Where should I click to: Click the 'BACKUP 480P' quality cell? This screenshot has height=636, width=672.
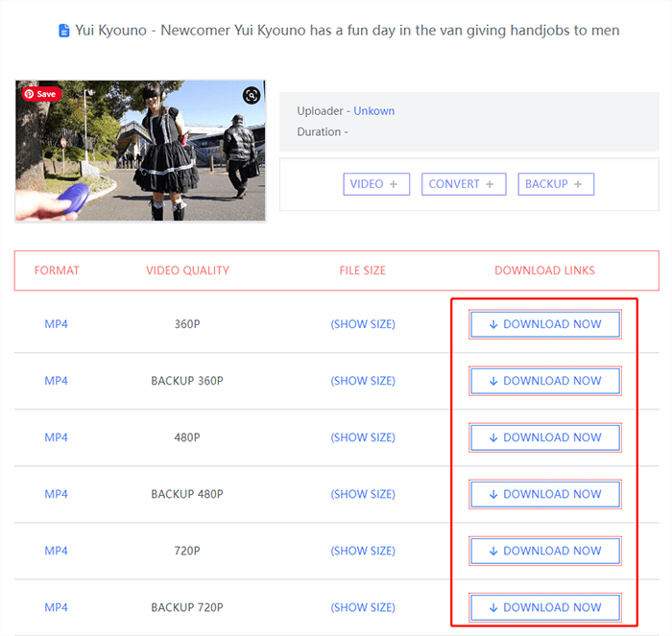tap(187, 494)
